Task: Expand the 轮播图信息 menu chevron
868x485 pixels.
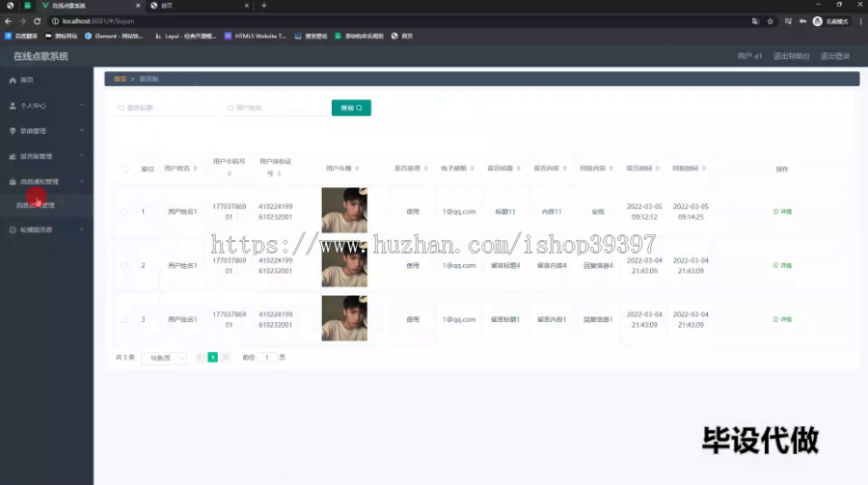Action: 82,229
